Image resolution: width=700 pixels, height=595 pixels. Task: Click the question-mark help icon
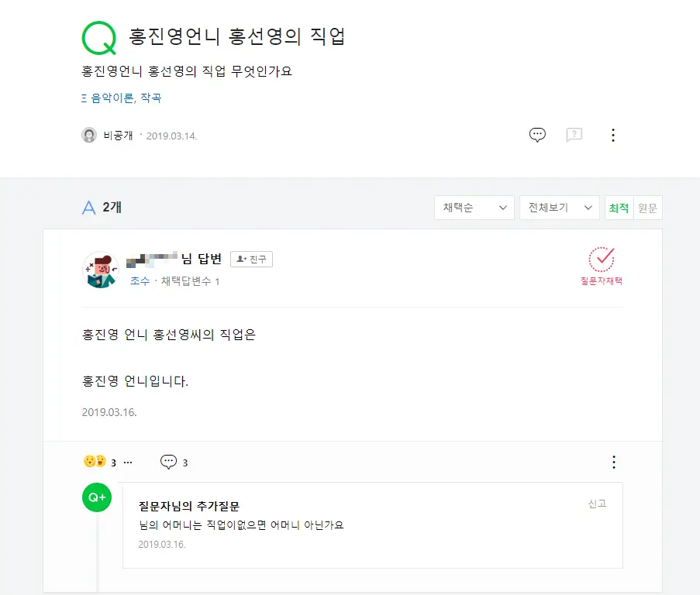574,134
